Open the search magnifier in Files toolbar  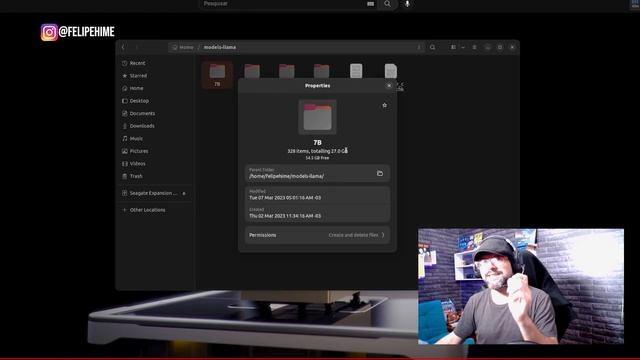pyautogui.click(x=432, y=47)
